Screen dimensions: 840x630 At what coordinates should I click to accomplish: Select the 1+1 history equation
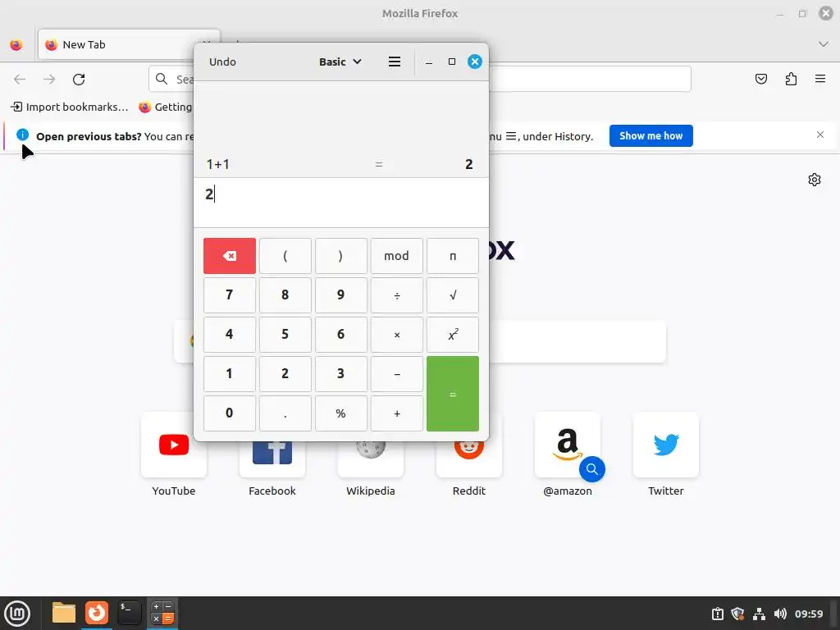(218, 164)
